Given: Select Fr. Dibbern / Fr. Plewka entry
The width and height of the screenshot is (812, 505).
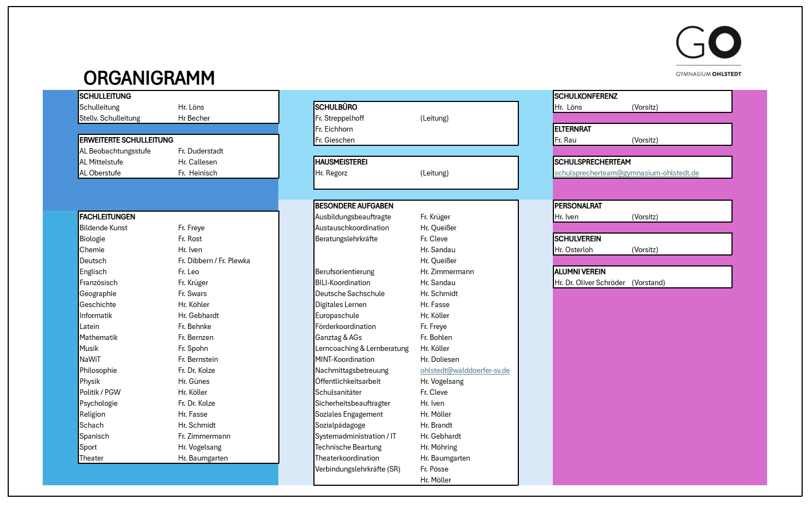Looking at the screenshot, I should pos(214,261).
